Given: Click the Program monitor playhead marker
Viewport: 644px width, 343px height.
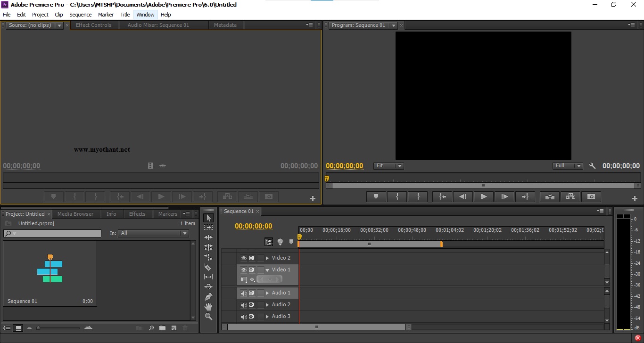Looking at the screenshot, I should (326, 179).
